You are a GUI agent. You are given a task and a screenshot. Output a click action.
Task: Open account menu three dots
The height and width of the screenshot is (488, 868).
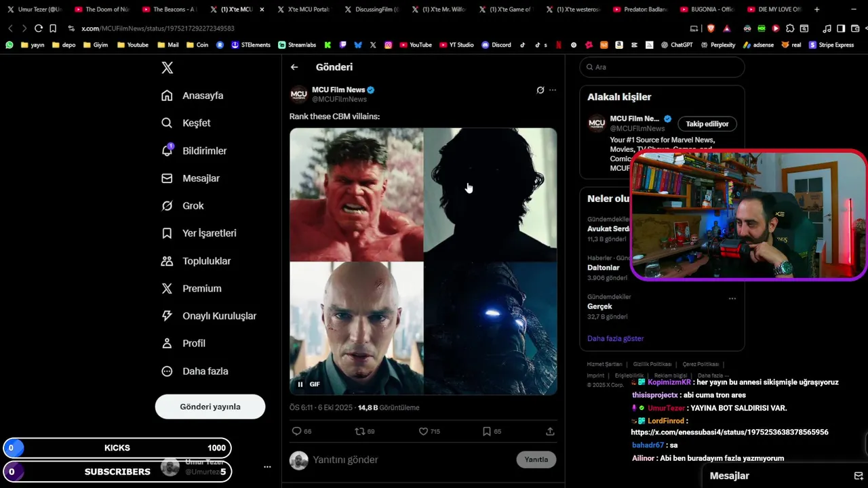tap(267, 467)
